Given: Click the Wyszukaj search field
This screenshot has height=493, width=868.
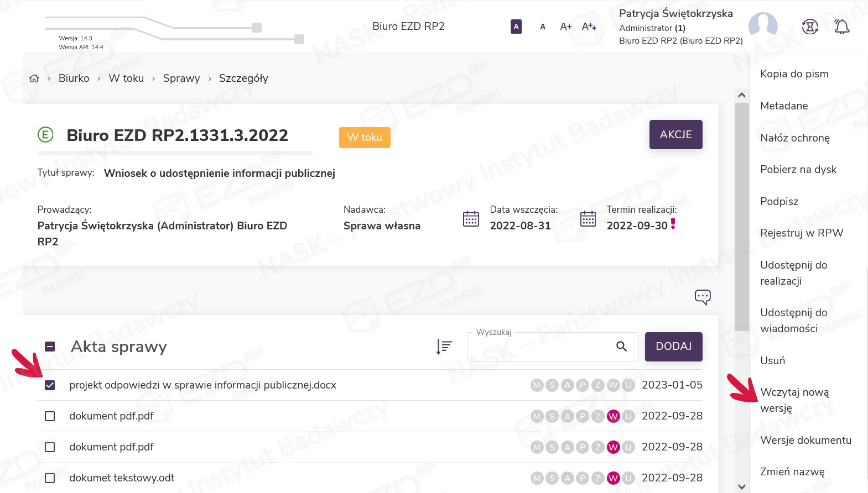Looking at the screenshot, I should 539,347.
